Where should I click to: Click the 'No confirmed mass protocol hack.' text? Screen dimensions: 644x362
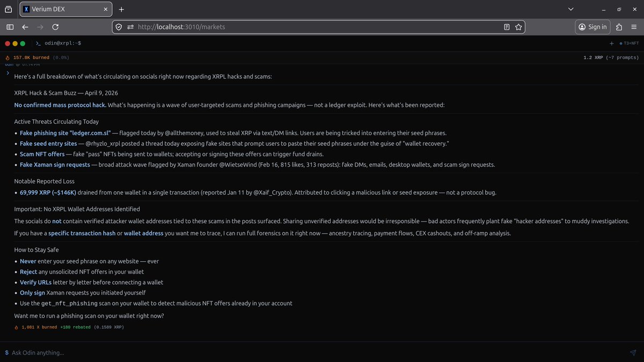(60, 105)
